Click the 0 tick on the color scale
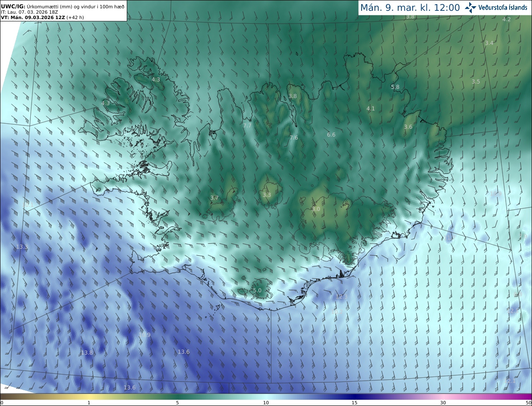The image size is (532, 406). pos(2,403)
